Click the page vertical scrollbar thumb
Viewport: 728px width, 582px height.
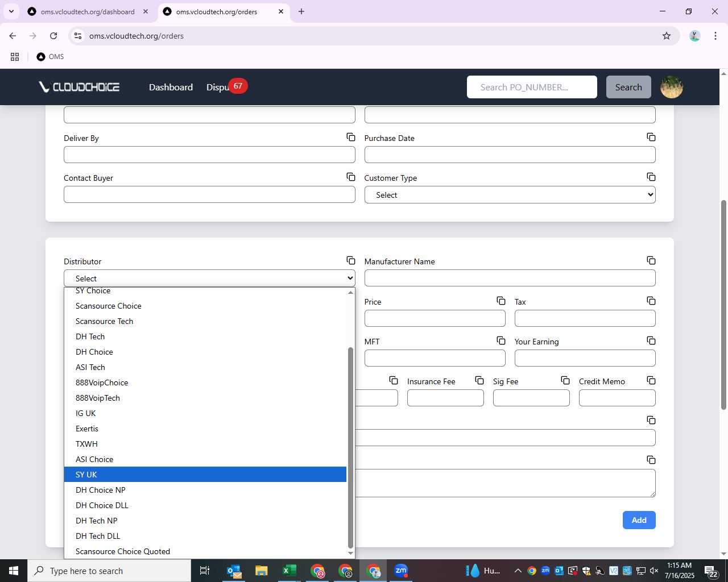723,305
